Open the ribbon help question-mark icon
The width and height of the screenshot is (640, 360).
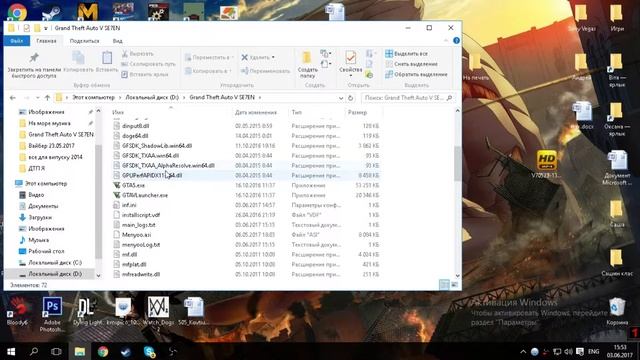456,40
